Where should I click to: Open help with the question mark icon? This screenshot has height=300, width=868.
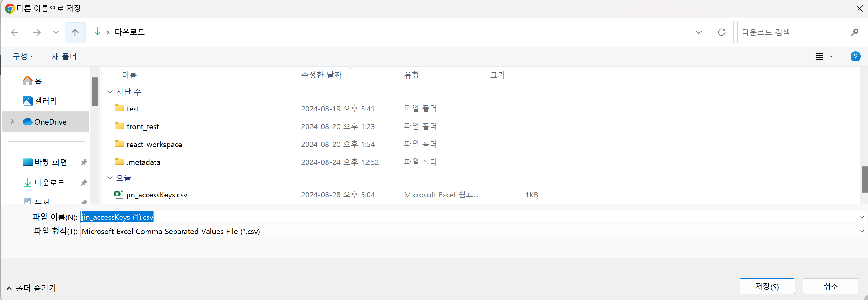[855, 56]
